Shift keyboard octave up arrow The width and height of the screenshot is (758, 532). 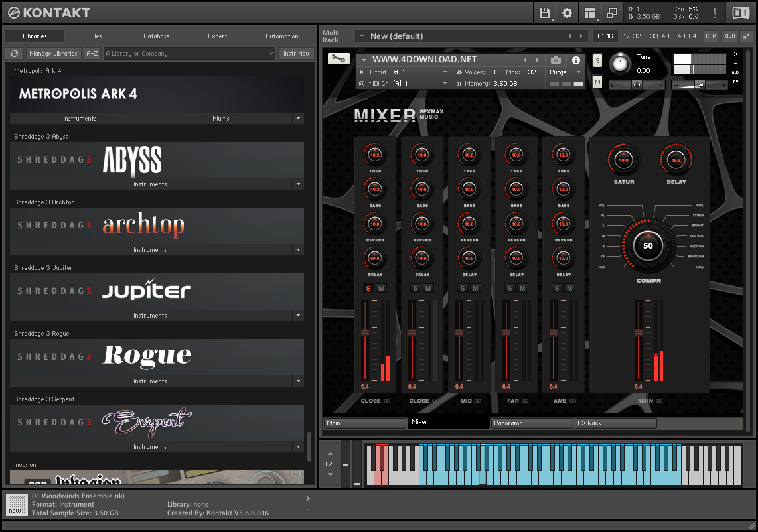point(330,454)
